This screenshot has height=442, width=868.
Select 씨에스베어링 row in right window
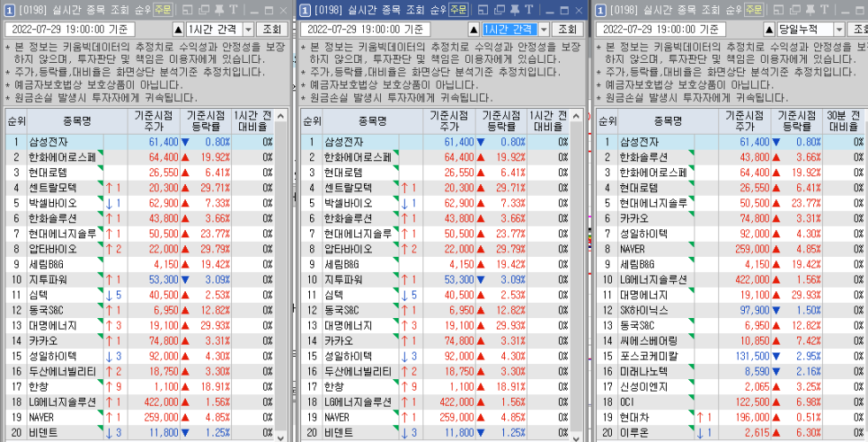(731, 340)
